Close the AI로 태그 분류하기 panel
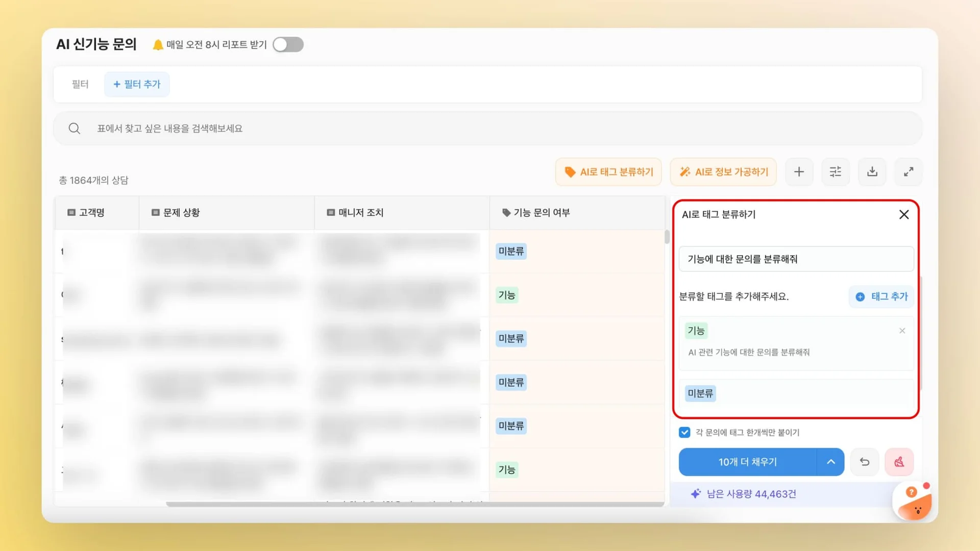This screenshot has width=980, height=551. (x=904, y=214)
